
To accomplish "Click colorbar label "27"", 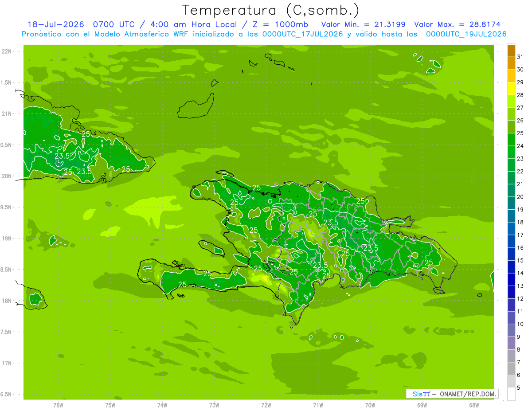I will point(520,108).
